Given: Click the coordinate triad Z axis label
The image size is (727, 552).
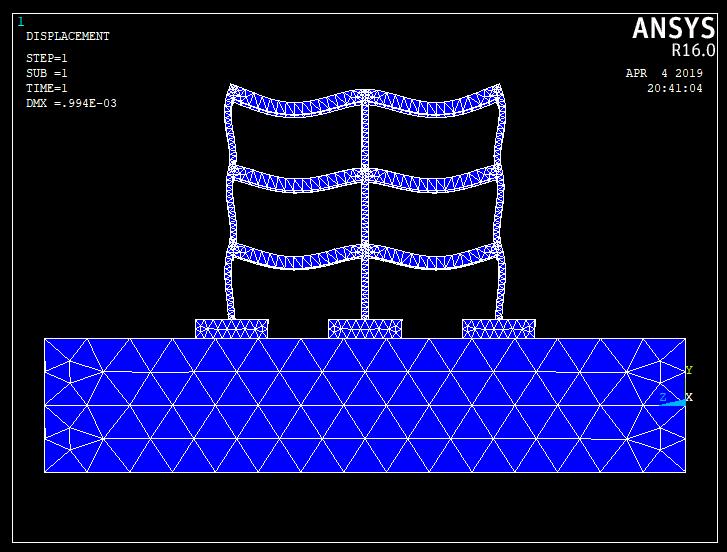Looking at the screenshot, I should click(663, 397).
